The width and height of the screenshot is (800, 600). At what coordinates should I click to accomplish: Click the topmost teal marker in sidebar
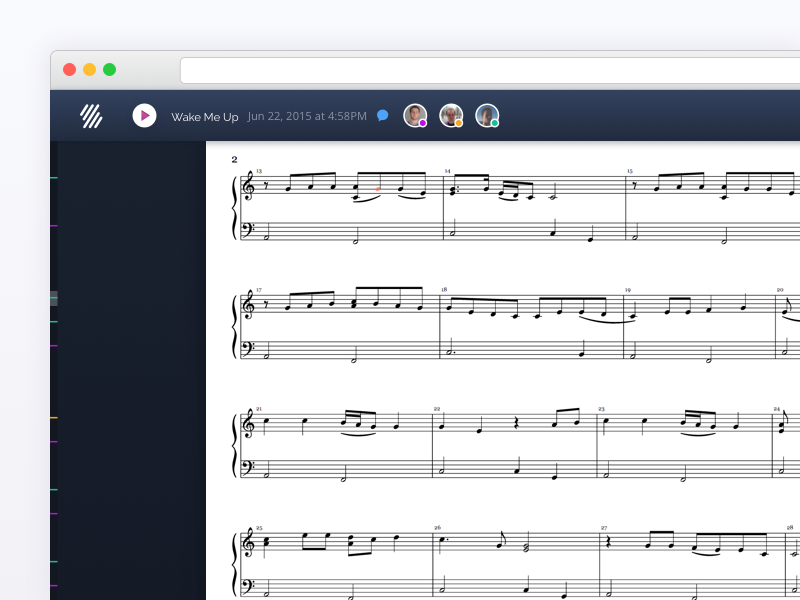[54, 178]
